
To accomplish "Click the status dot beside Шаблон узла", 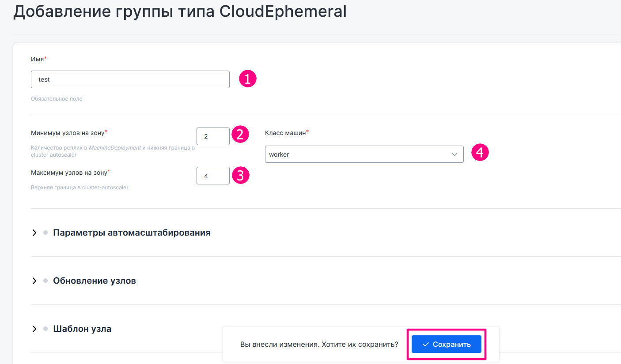I will click(x=45, y=329).
